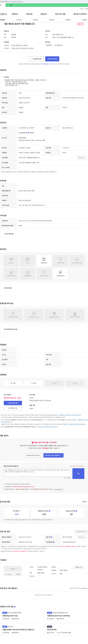Select the 교육비 지원 welfare icon
Screen dimensions: 88x644
[60, 261]
